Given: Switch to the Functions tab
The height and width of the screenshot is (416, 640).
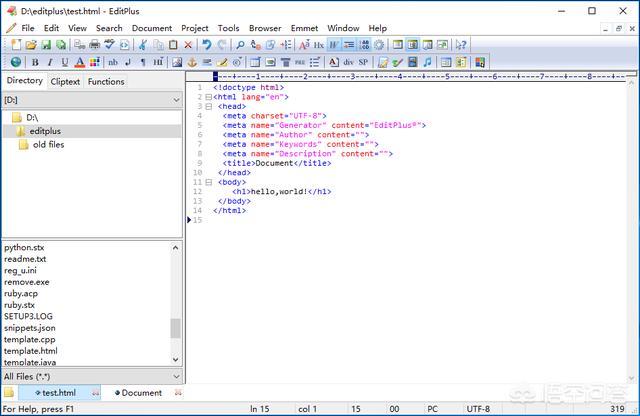Looking at the screenshot, I should click(106, 82).
